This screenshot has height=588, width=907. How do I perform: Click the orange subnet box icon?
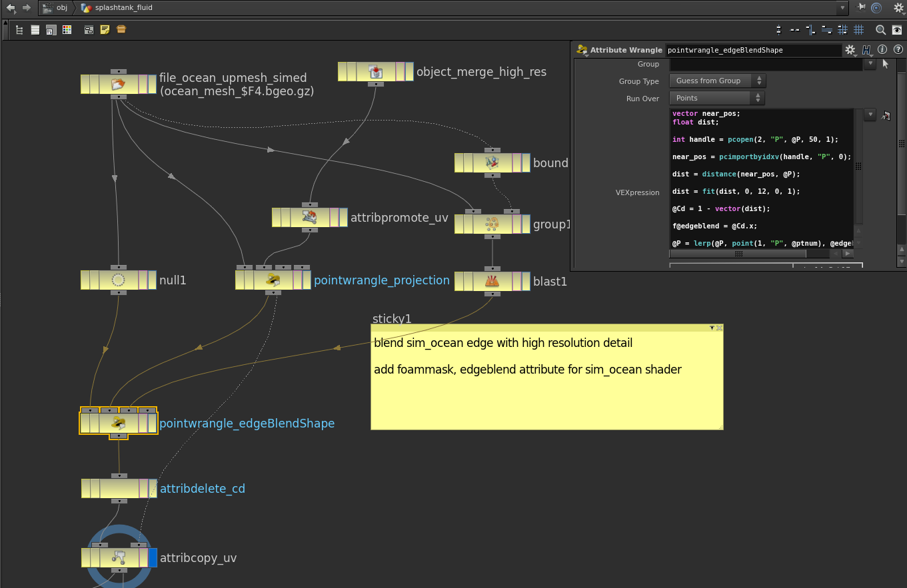pyautogui.click(x=121, y=30)
